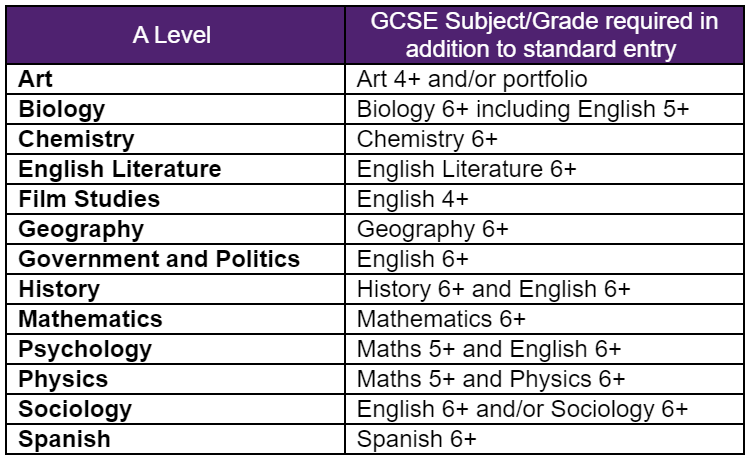This screenshot has width=750, height=458.
Task: Select the 'English Literature 6+' requirement cell
Action: (466, 169)
